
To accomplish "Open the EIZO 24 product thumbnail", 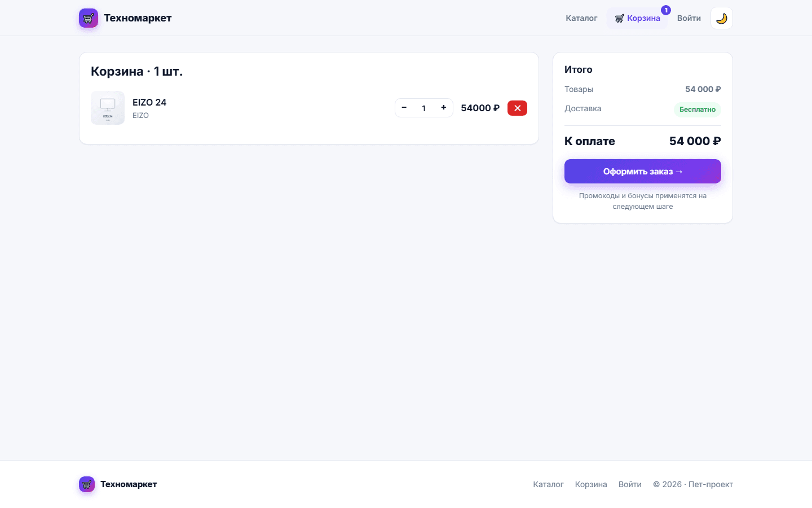I will [108, 108].
